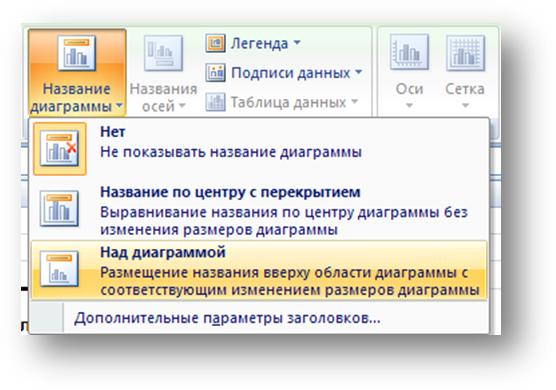Screen dimensions: 556x390
Task: Open the Легенда dropdown arrow
Action: coord(297,43)
